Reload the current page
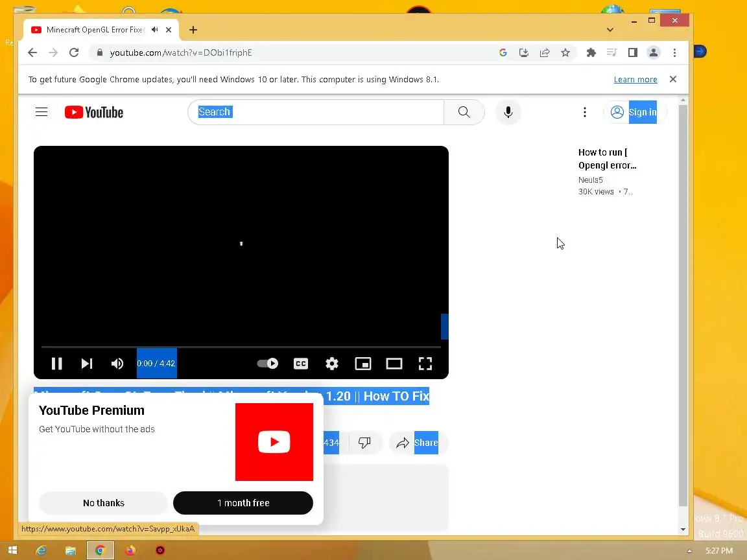Viewport: 747px width, 560px height. point(74,52)
